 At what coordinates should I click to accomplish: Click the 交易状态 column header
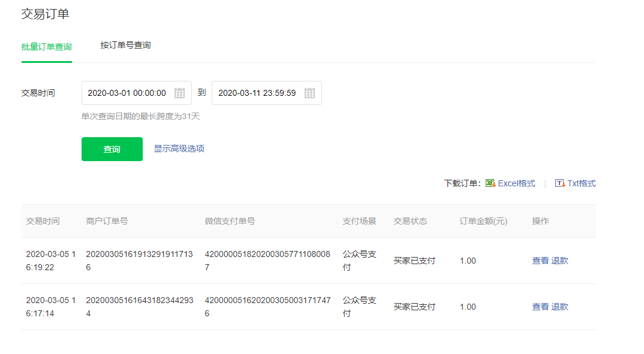[410, 221]
